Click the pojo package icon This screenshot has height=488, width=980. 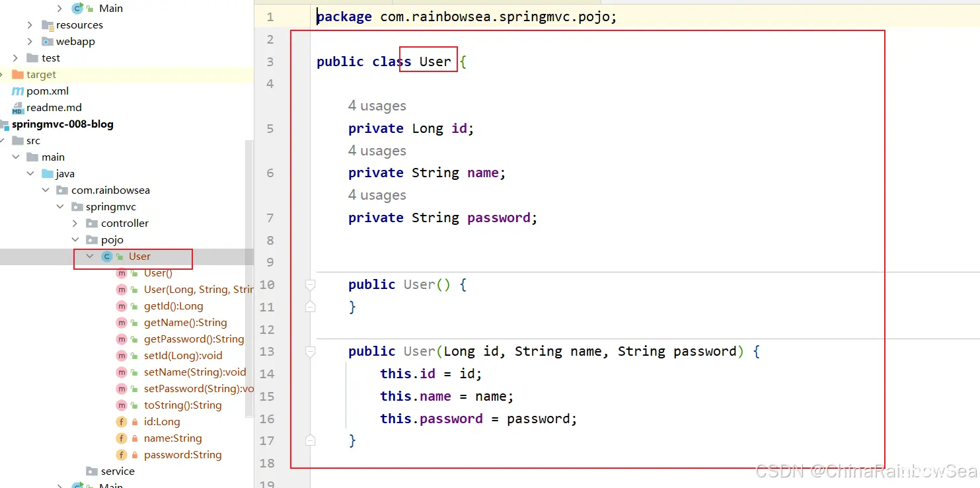click(93, 240)
